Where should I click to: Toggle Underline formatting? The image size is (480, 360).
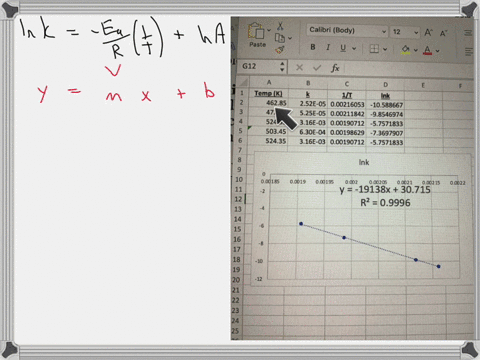click(343, 48)
